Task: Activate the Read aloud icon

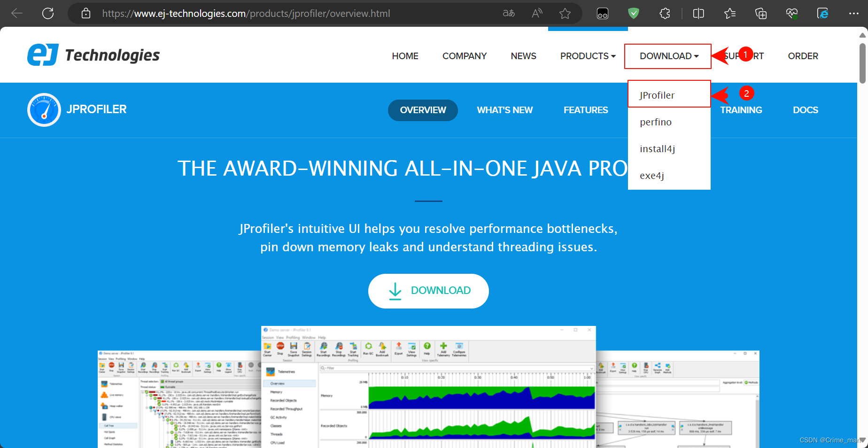Action: click(537, 14)
